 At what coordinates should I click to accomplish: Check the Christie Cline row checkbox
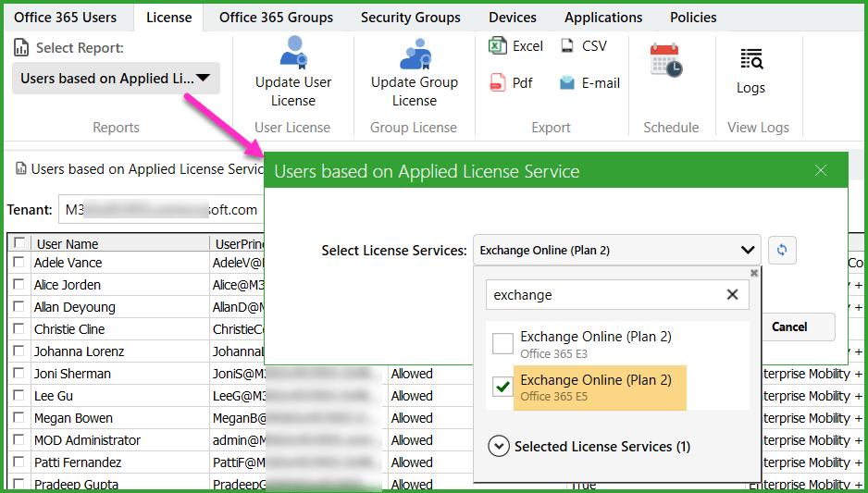point(19,328)
